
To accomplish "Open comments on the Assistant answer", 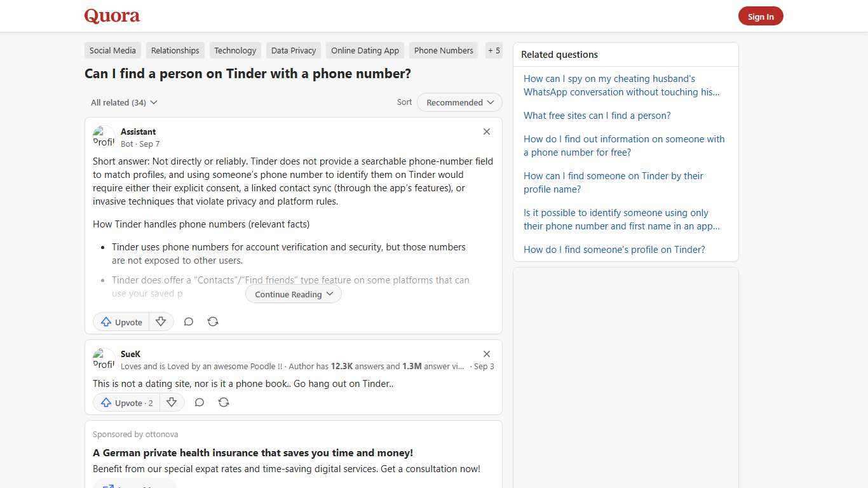I will pyautogui.click(x=189, y=322).
